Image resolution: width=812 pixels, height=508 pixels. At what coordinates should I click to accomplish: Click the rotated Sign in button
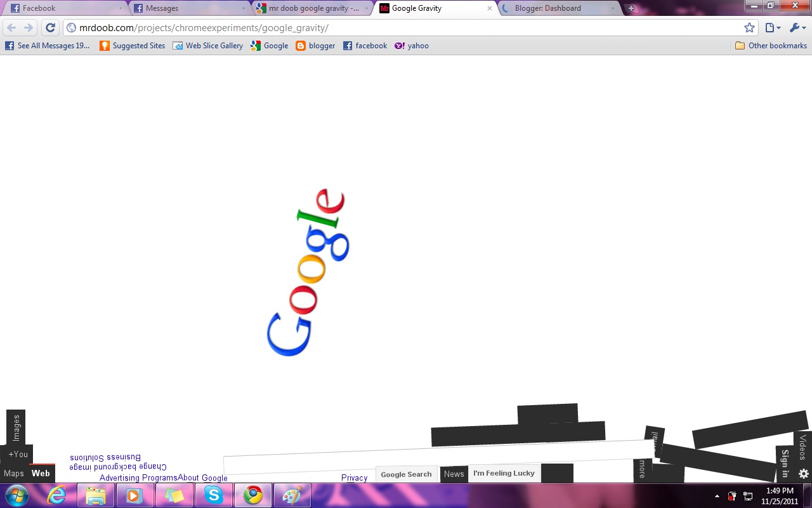click(x=785, y=464)
